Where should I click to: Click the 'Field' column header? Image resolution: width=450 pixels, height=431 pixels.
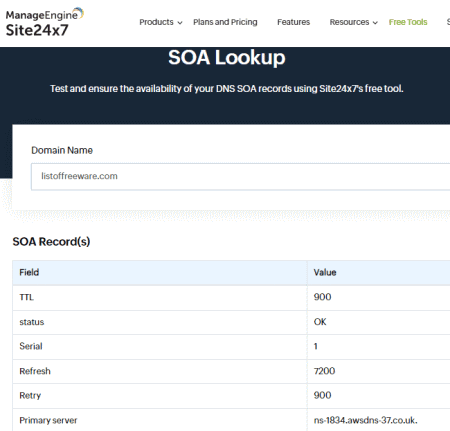pos(160,273)
